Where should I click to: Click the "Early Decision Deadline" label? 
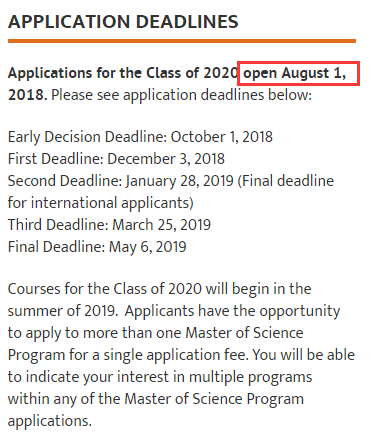[87, 137]
